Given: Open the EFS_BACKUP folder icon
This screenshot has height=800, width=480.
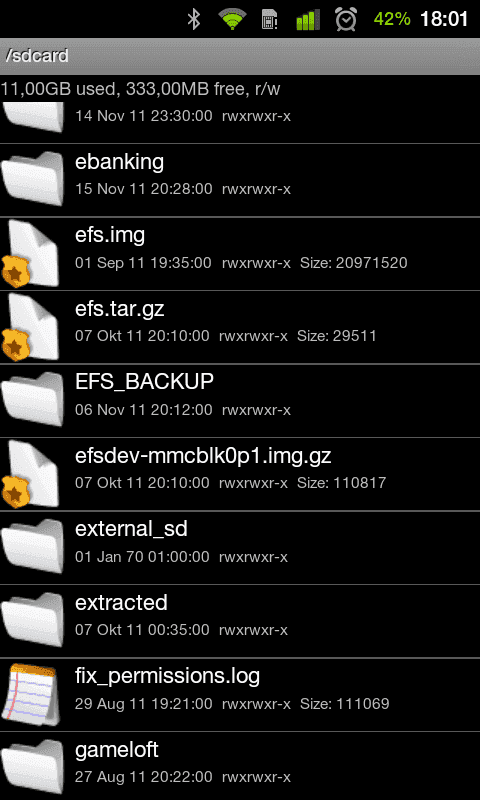Looking at the screenshot, I should tap(32, 399).
